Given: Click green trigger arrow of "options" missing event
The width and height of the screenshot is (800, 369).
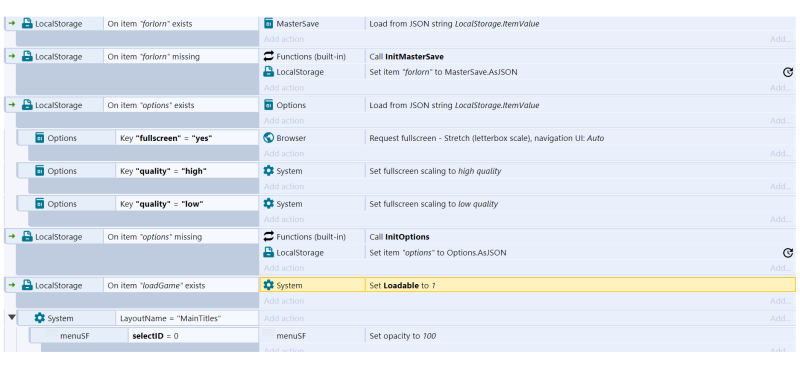Looking at the screenshot, I should (x=12, y=237).
